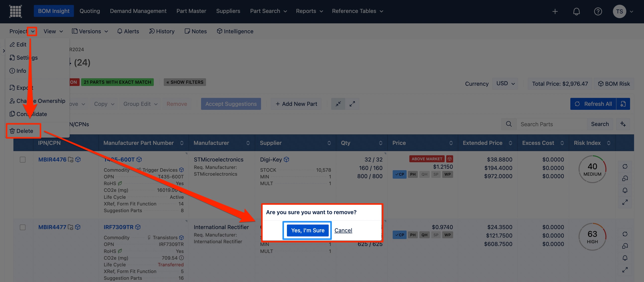
Task: Click the collapse rows arrows icon
Action: click(338, 104)
